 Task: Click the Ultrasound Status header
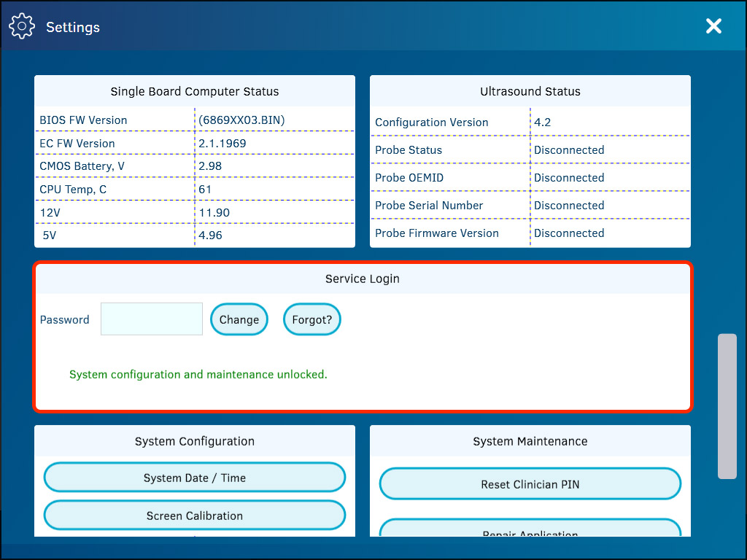(x=530, y=91)
